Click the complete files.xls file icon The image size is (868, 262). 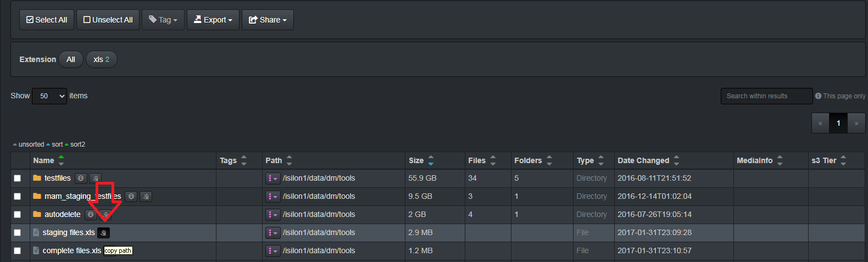36,250
